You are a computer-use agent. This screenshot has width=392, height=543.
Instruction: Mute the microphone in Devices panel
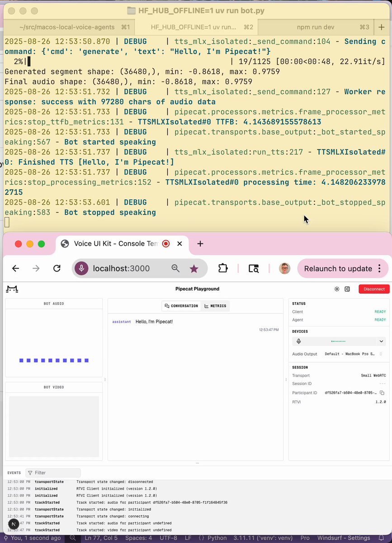click(x=299, y=342)
